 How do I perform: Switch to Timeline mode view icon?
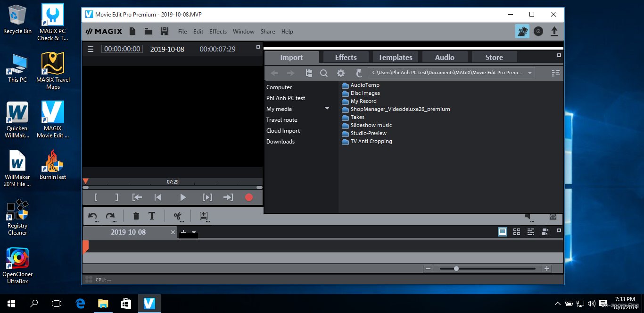pos(531,232)
